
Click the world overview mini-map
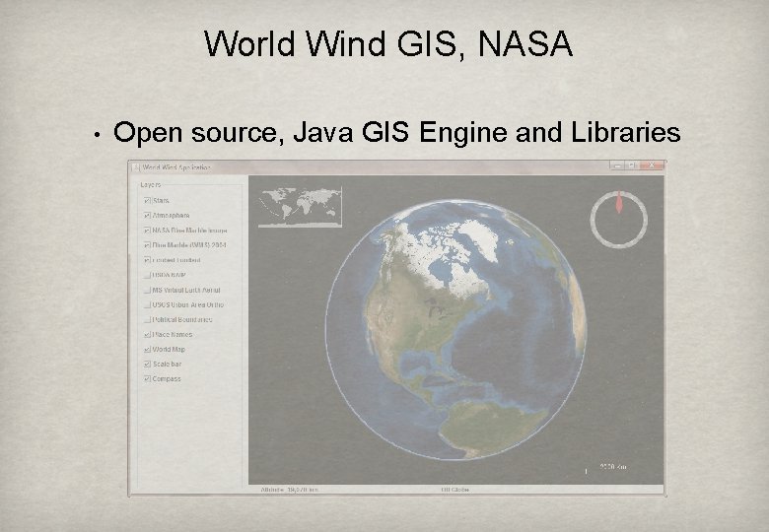(x=300, y=207)
